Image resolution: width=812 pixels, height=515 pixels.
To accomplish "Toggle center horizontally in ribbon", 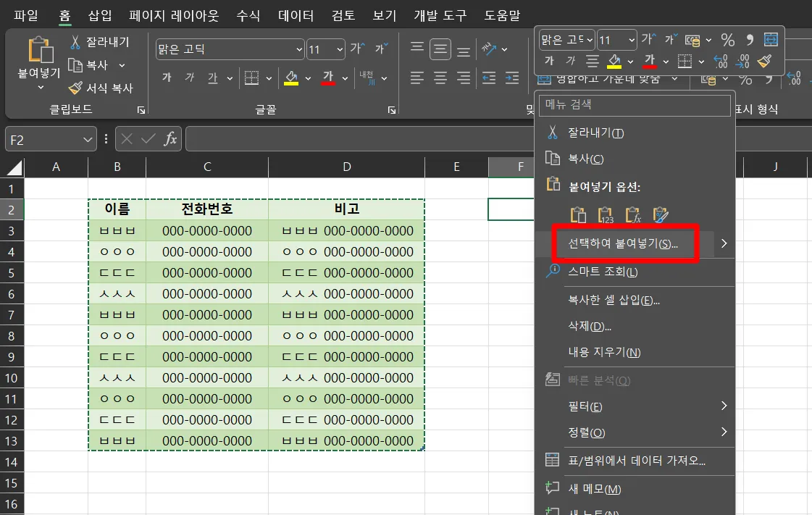I will pyautogui.click(x=440, y=78).
